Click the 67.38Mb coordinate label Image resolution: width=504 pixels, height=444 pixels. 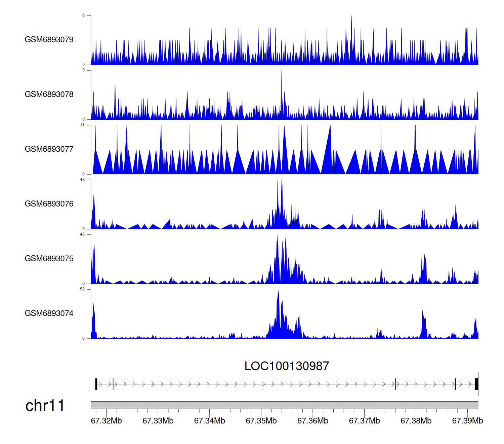click(x=416, y=421)
